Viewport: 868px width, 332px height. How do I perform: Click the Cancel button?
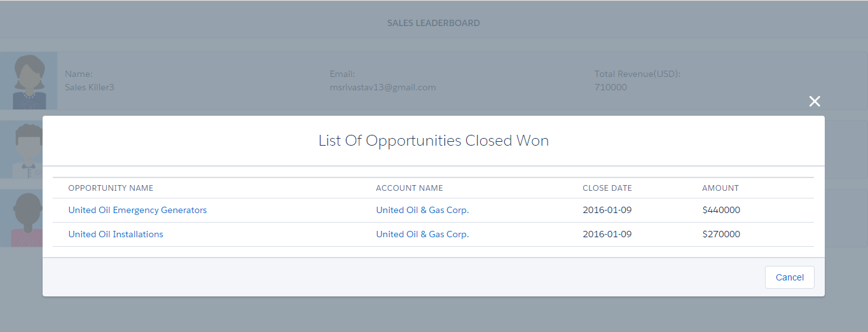click(x=789, y=277)
